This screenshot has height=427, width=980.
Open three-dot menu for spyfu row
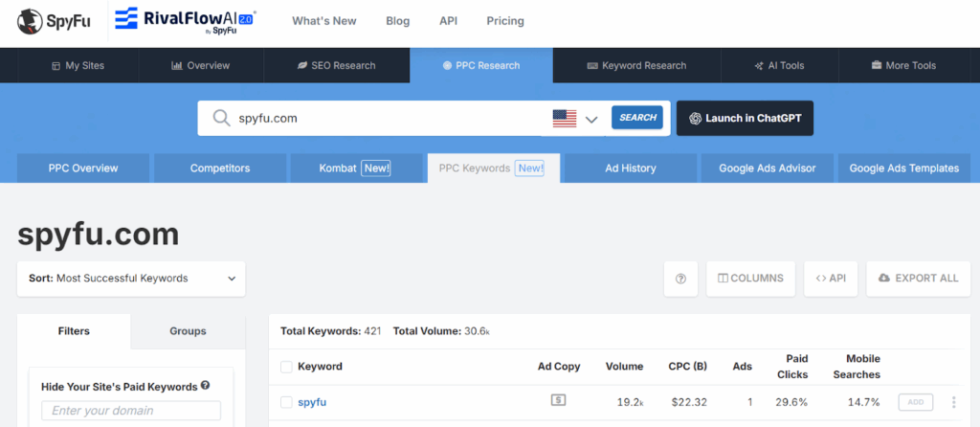pos(953,402)
